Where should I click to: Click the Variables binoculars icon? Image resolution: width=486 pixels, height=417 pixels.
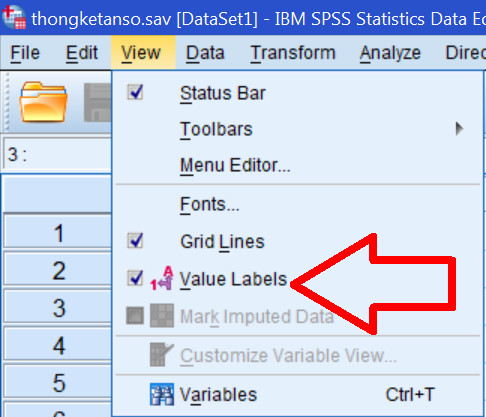162,394
